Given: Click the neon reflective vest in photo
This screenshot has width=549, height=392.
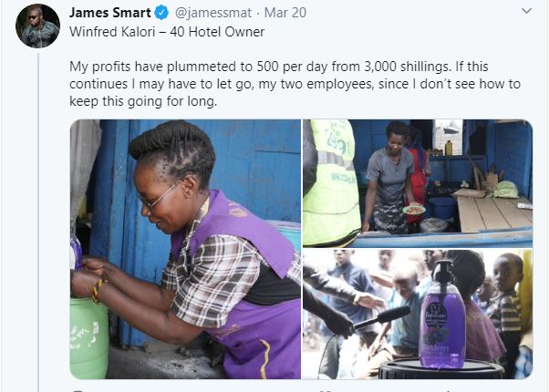Looking at the screenshot, I should click(x=331, y=182).
